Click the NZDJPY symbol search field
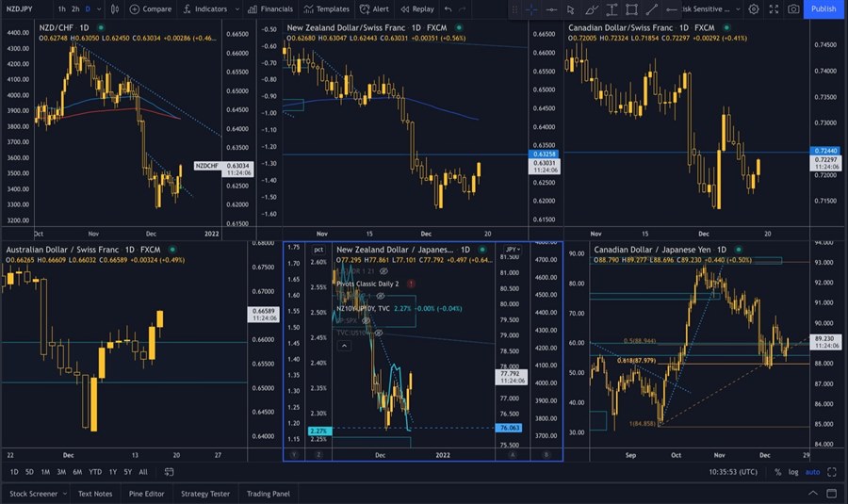The height and width of the screenshot is (504, 848). pos(21,8)
